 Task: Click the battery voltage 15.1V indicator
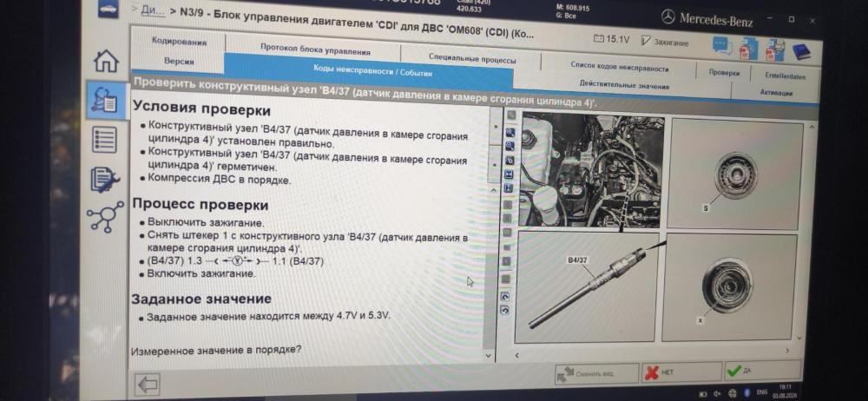pyautogui.click(x=611, y=39)
